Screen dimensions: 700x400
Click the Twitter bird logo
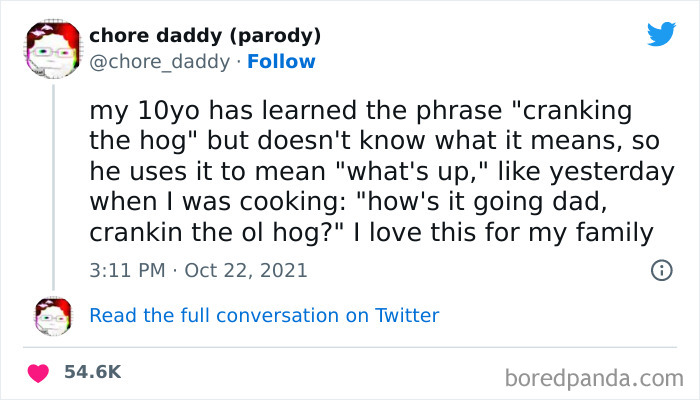pos(660,35)
